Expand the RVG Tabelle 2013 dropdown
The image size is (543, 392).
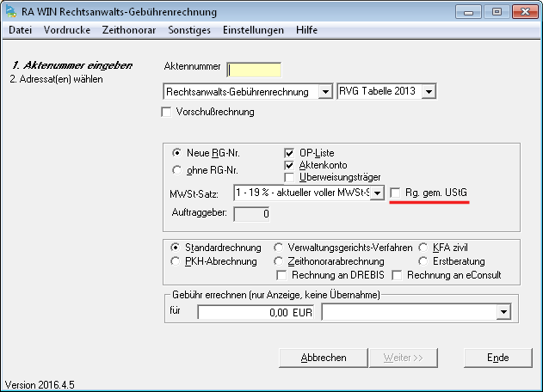(429, 91)
